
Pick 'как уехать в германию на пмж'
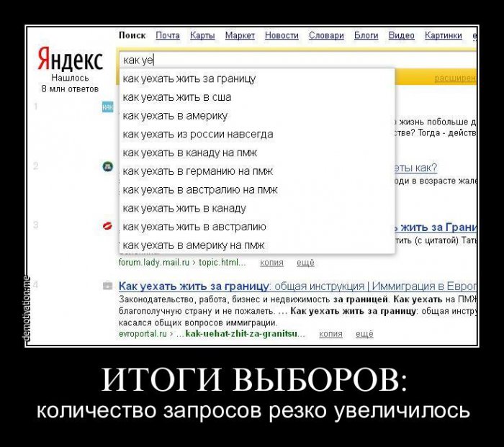click(256, 171)
